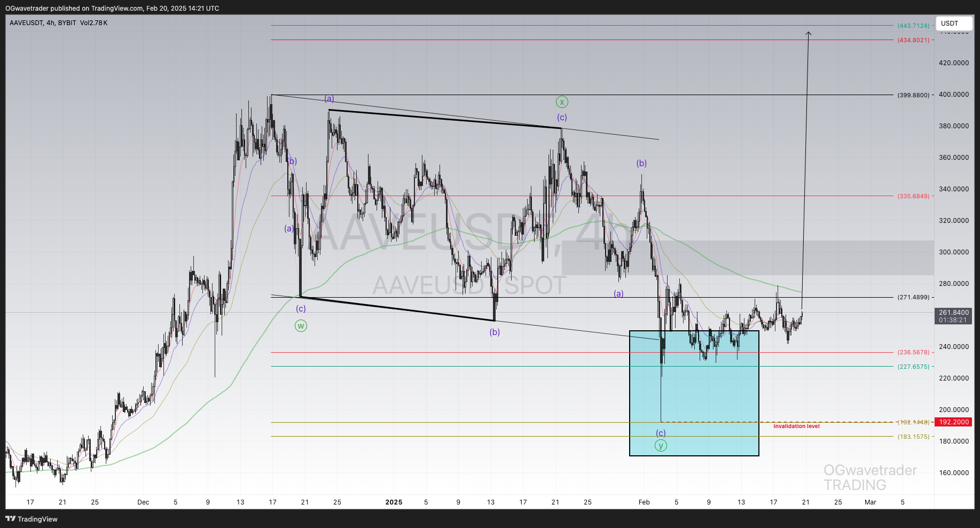Screen dimensions: 980x528
Task: Click the Mar label on time axis
Action: click(871, 502)
